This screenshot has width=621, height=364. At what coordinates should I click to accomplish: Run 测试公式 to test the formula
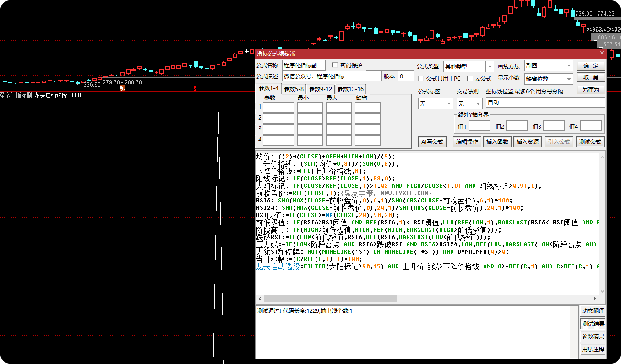(x=590, y=142)
